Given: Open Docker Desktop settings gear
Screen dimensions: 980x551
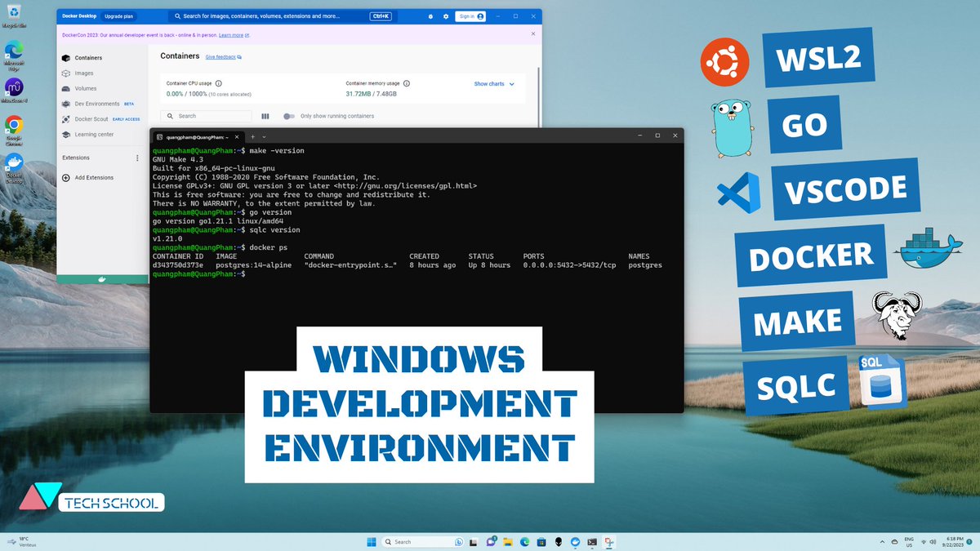Looking at the screenshot, I should coord(445,16).
